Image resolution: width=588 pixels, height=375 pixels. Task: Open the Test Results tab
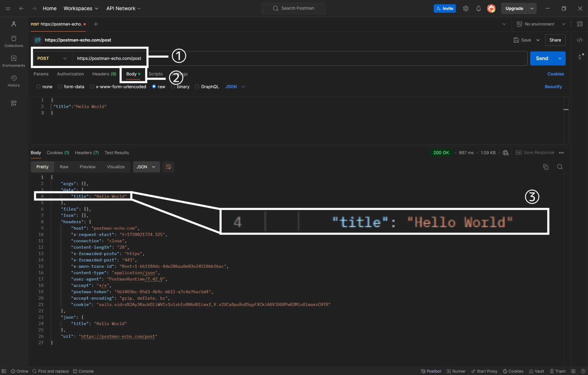point(117,153)
